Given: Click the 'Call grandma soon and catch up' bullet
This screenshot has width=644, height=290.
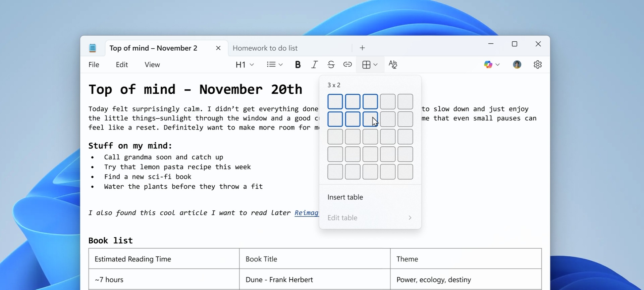Looking at the screenshot, I should [163, 157].
